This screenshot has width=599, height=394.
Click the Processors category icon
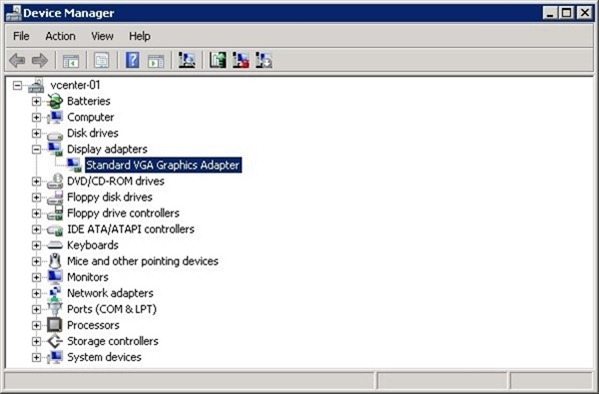[55, 325]
